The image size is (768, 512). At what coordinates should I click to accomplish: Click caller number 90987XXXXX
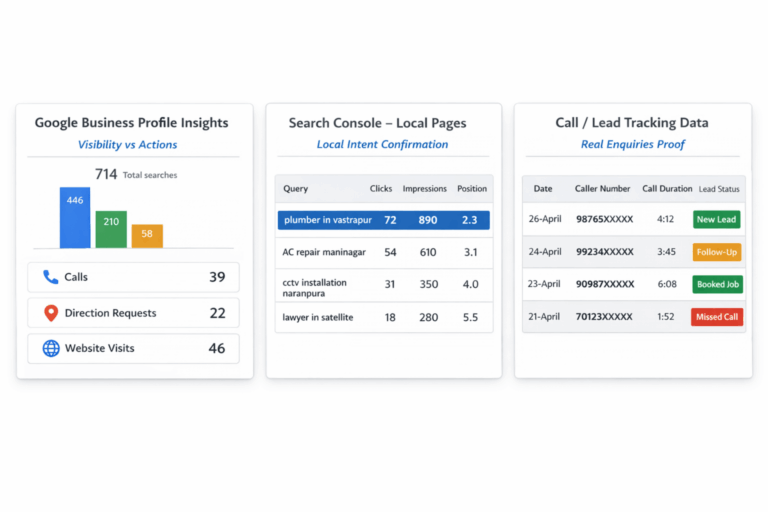(x=605, y=284)
